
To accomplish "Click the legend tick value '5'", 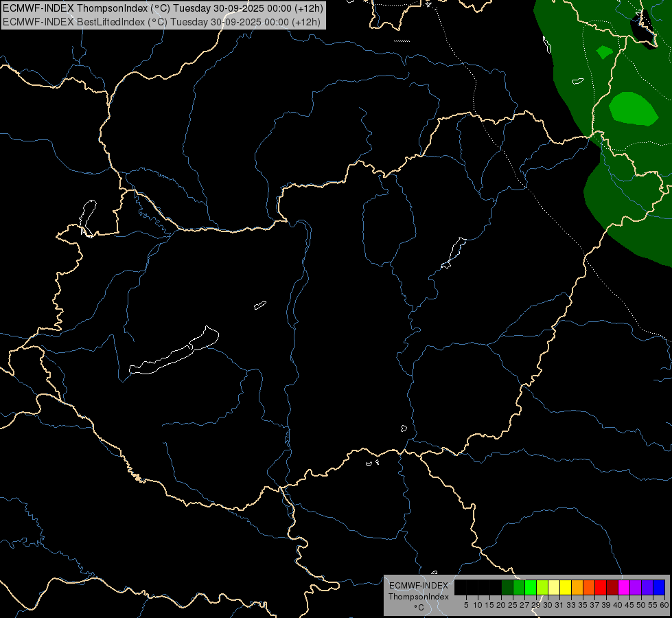I will point(466,605).
